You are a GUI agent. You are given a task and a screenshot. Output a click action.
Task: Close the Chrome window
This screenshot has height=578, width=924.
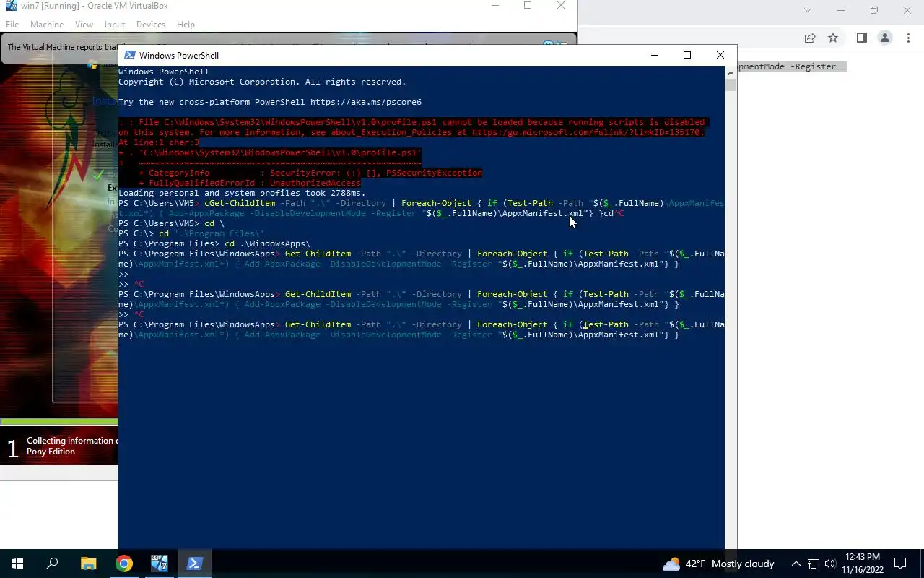[x=907, y=10]
